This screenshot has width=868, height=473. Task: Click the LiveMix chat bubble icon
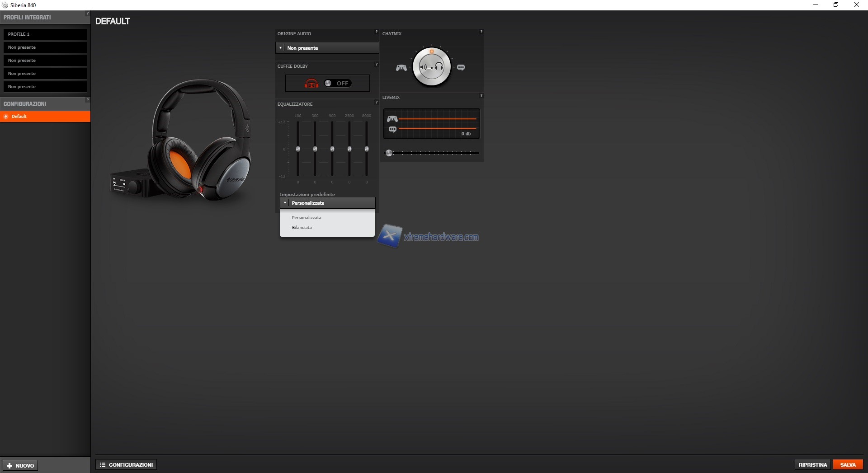point(392,129)
